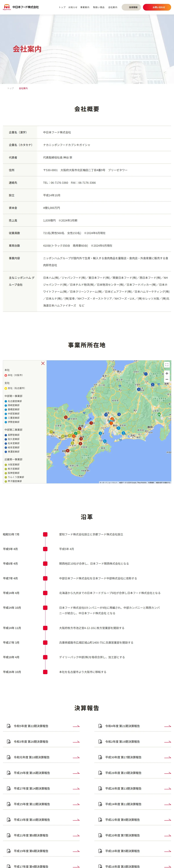
Task: Click the arrow next to 令和3年度 第20期決算報告
Action: [76, 742]
